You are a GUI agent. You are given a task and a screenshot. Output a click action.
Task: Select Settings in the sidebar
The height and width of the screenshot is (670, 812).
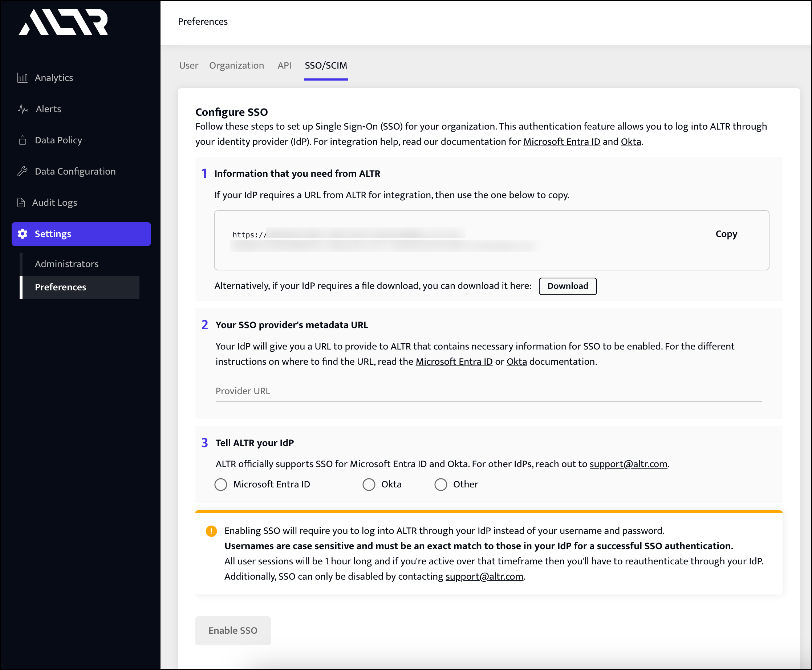coord(81,234)
